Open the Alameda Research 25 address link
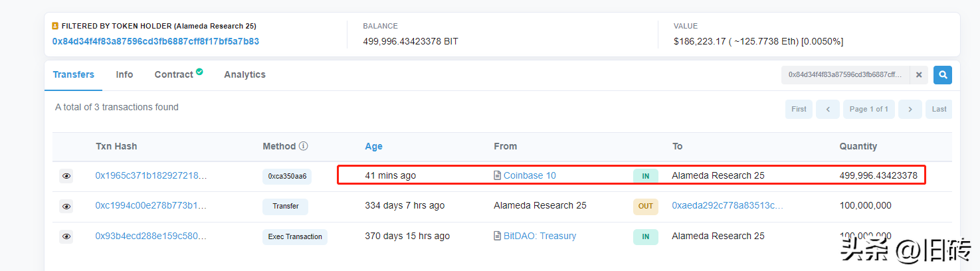Image resolution: width=980 pixels, height=271 pixels. [x=155, y=41]
